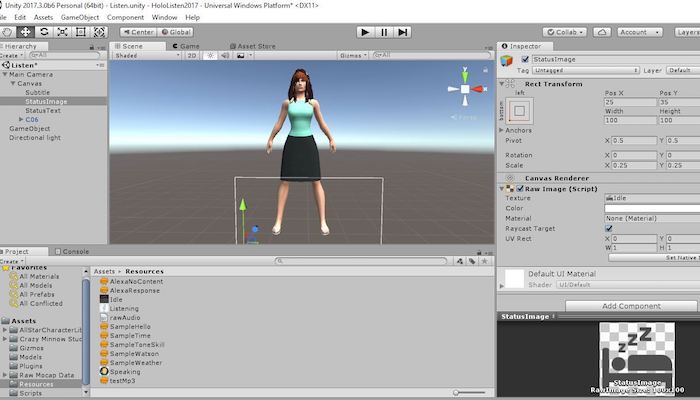Open the Account dropdown
The width and height of the screenshot is (700, 400).
[x=640, y=32]
